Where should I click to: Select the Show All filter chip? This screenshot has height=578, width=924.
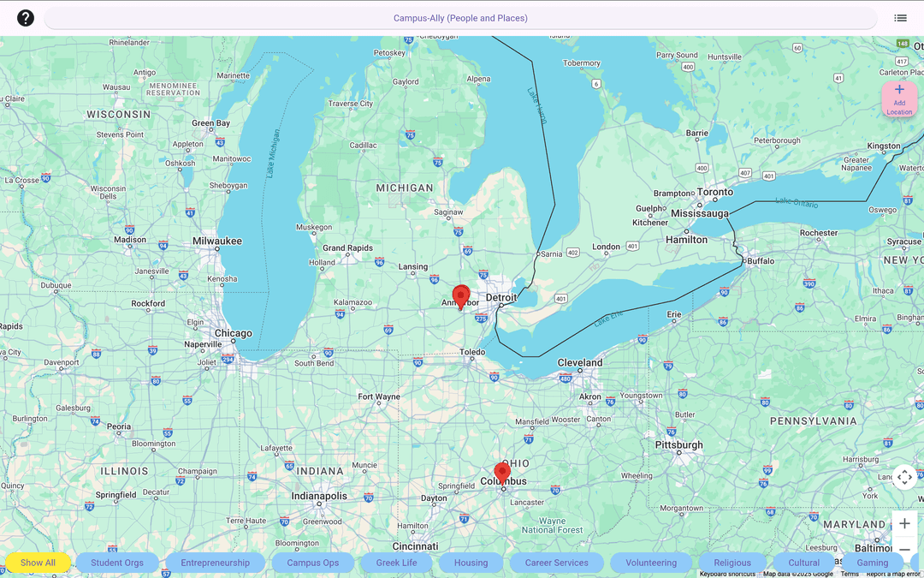[x=38, y=563]
